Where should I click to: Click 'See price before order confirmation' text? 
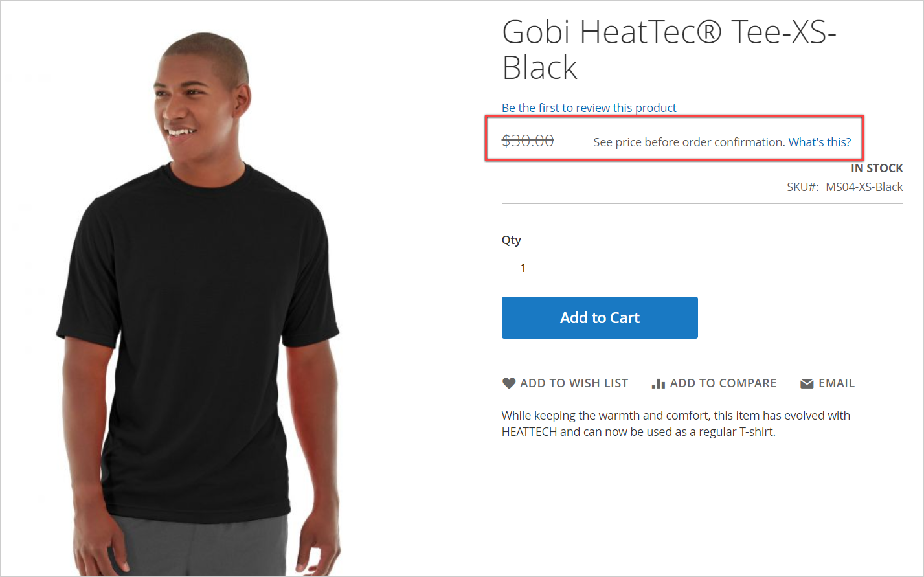tap(688, 142)
